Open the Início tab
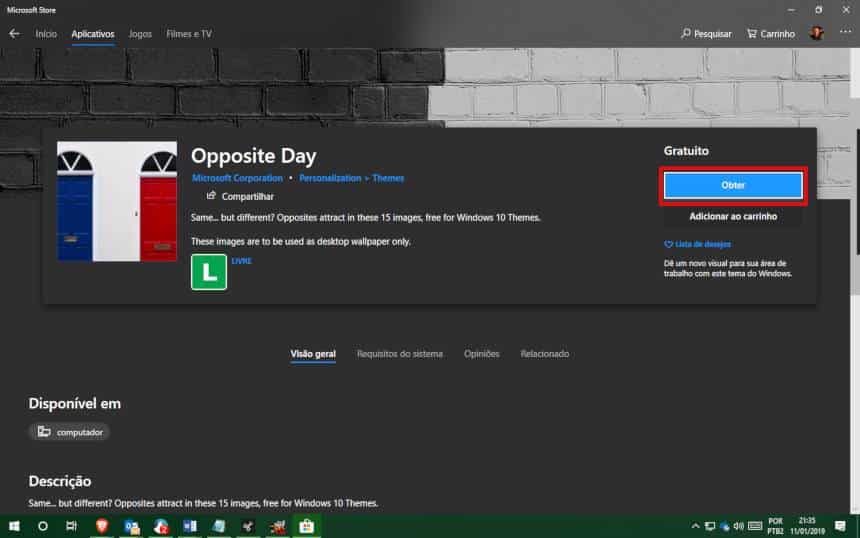 (x=46, y=34)
